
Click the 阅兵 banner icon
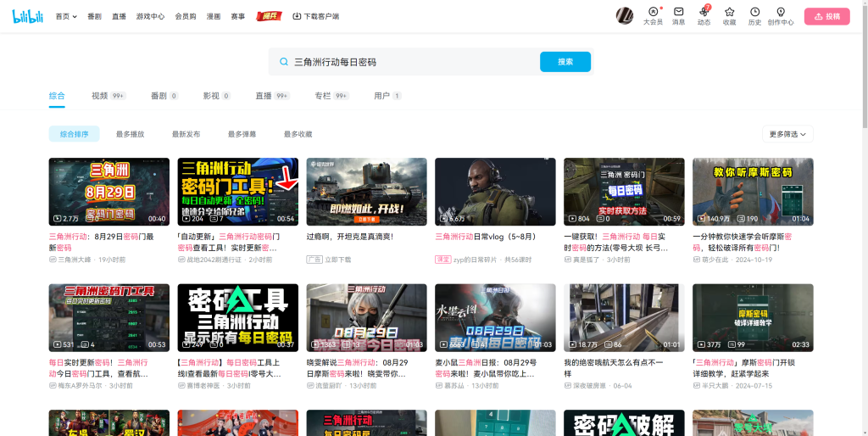(269, 17)
